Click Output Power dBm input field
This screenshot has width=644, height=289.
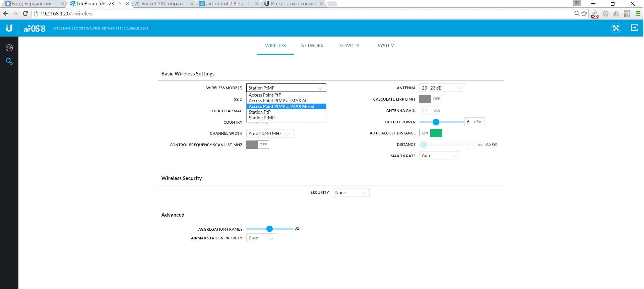[474, 122]
